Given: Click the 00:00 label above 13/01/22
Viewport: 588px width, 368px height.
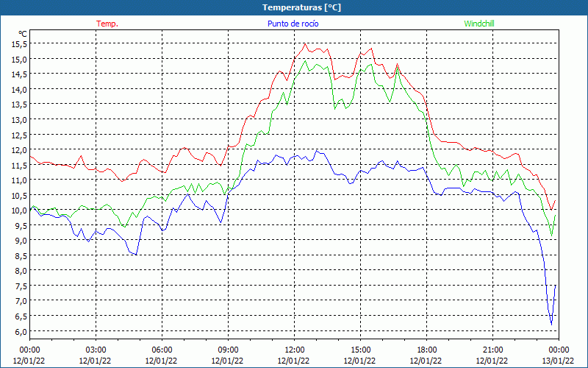Looking at the screenshot, I should point(559,350).
